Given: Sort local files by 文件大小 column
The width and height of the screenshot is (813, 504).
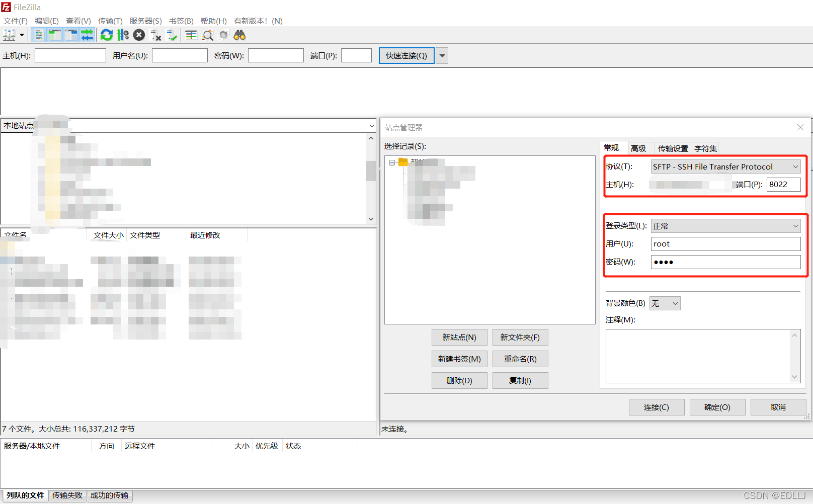Looking at the screenshot, I should click(108, 235).
